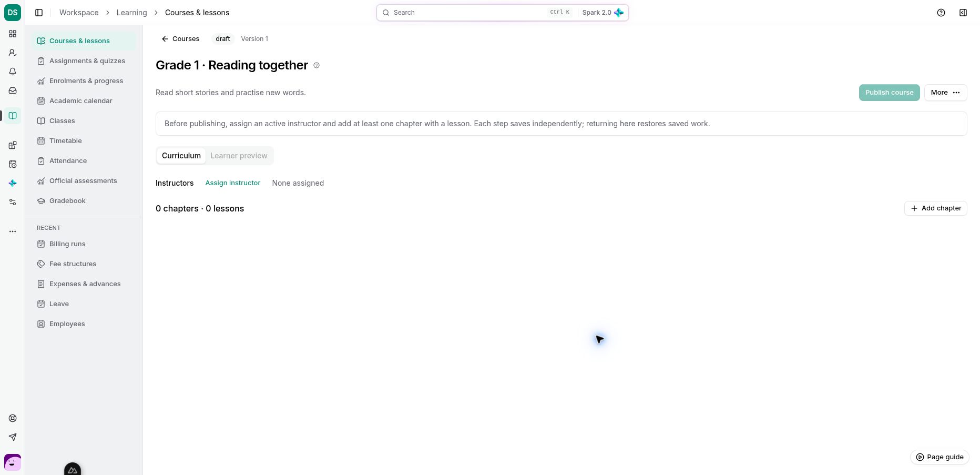980x475 pixels.
Task: Open Fee structures from Recent
Action: (x=84, y=264)
